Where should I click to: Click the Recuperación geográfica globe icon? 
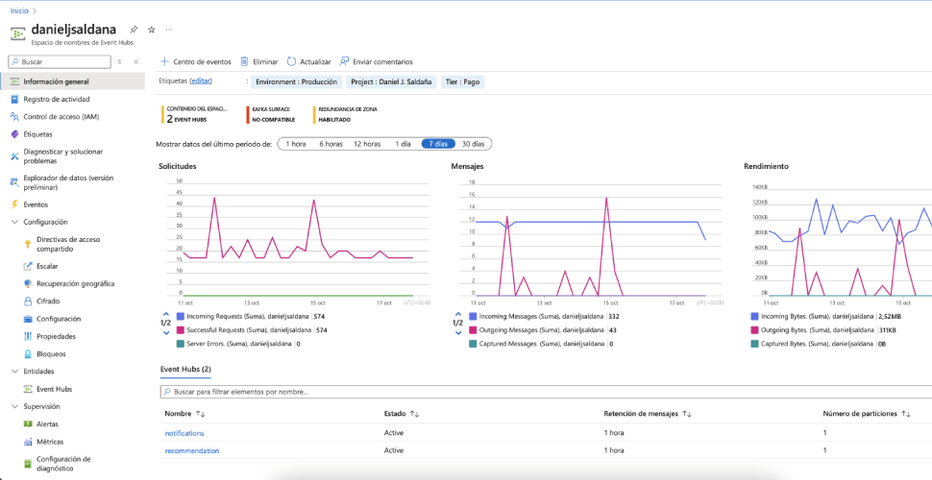27,283
